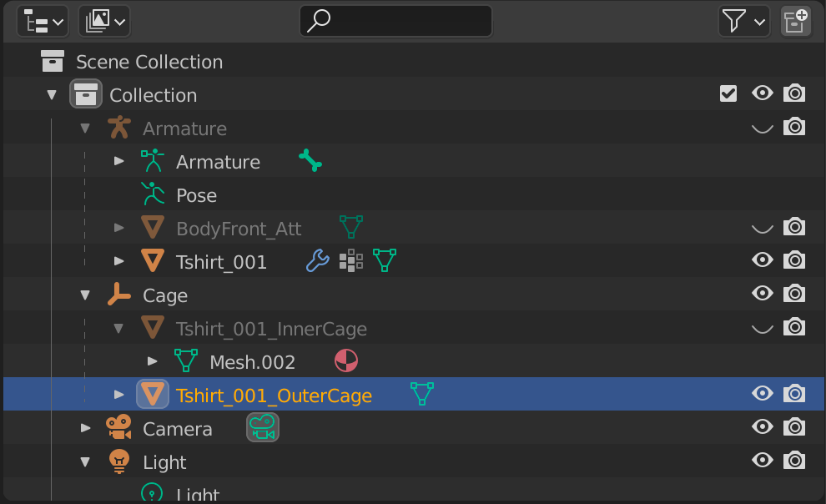Screen dimensions: 826x504
Task: Show Tshirt_001_InnerCage in the viewport
Action: coord(762,328)
